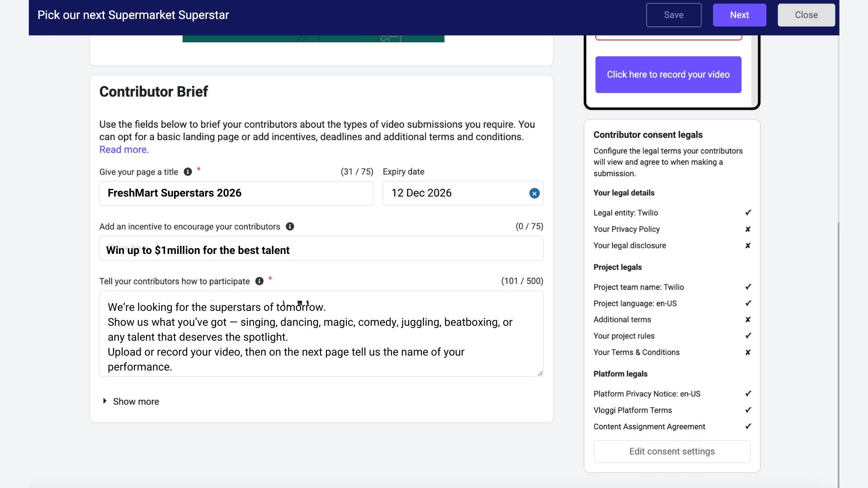868x488 pixels.
Task: Click the 'Pick our next Supermarket Superstar' title
Action: pos(133,15)
